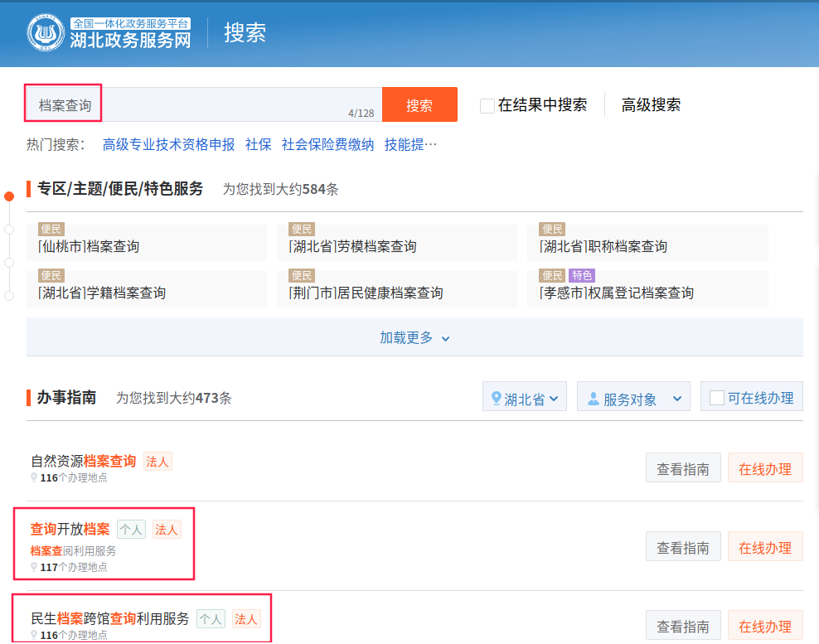Click location pin beside 117个办理地点
The image size is (819, 644).
(x=34, y=567)
